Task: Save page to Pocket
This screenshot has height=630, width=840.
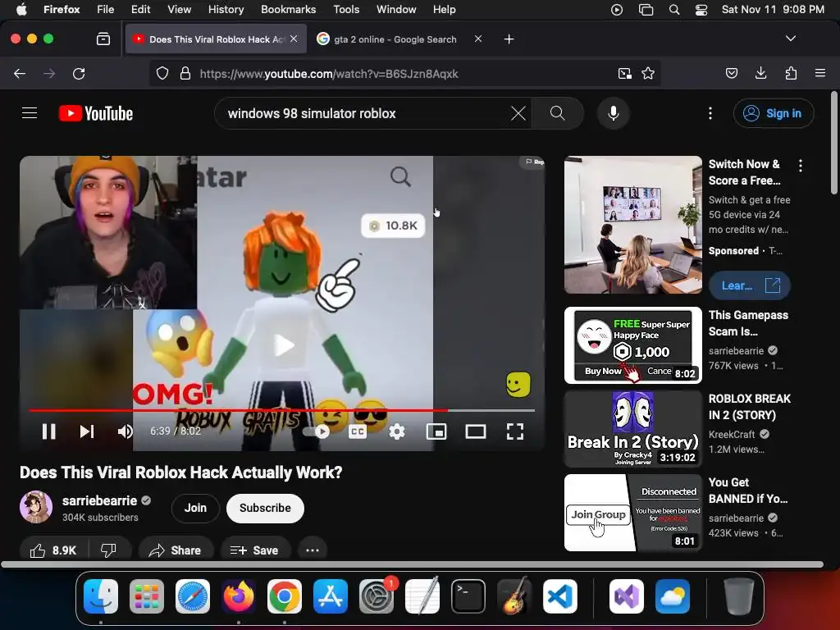Action: click(731, 73)
